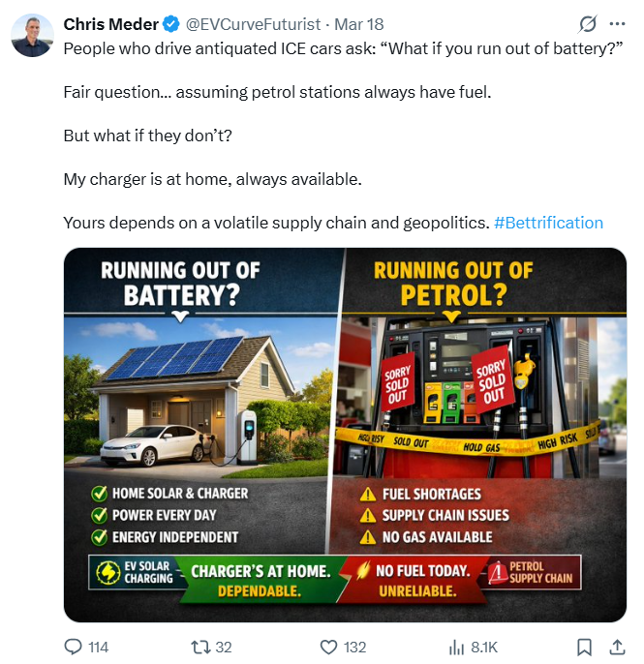The height and width of the screenshot is (664, 644).
Task: Open the More options ellipsis menu
Action: [x=618, y=23]
